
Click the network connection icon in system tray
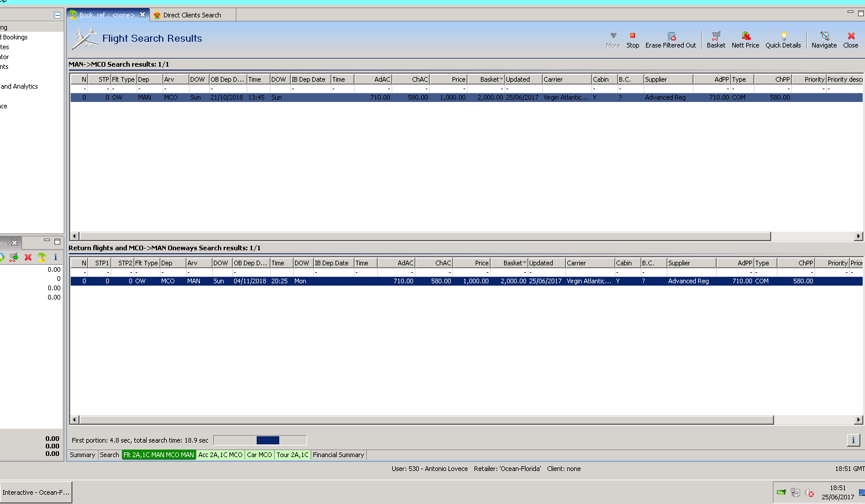[795, 493]
